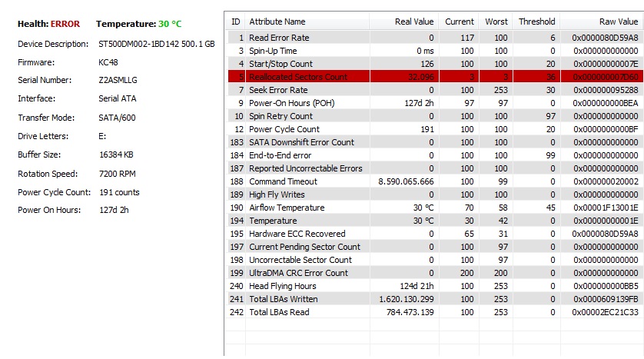The width and height of the screenshot is (644, 359).
Task: Select the UltraDMA CRC Error Count row
Action: pos(434,273)
